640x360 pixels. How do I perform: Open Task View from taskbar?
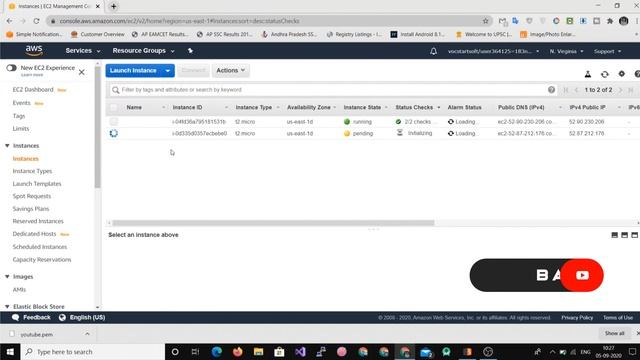tap(195, 351)
